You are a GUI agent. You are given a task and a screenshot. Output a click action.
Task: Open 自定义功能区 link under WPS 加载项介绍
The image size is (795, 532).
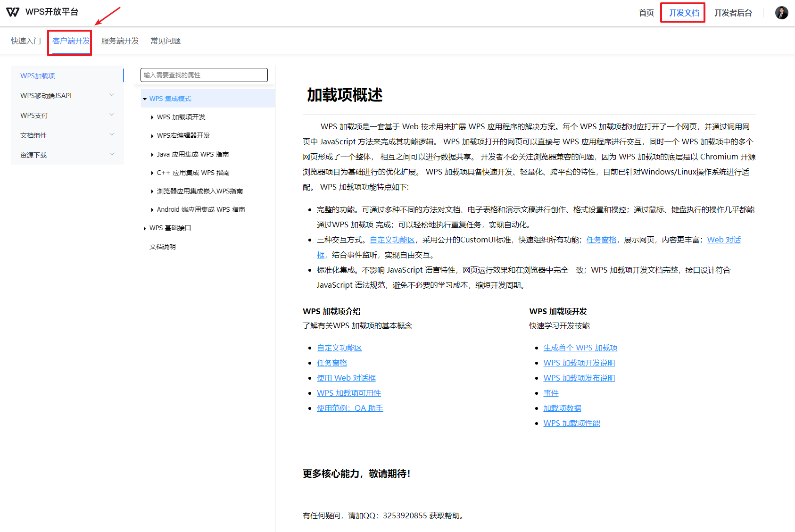[x=340, y=348]
